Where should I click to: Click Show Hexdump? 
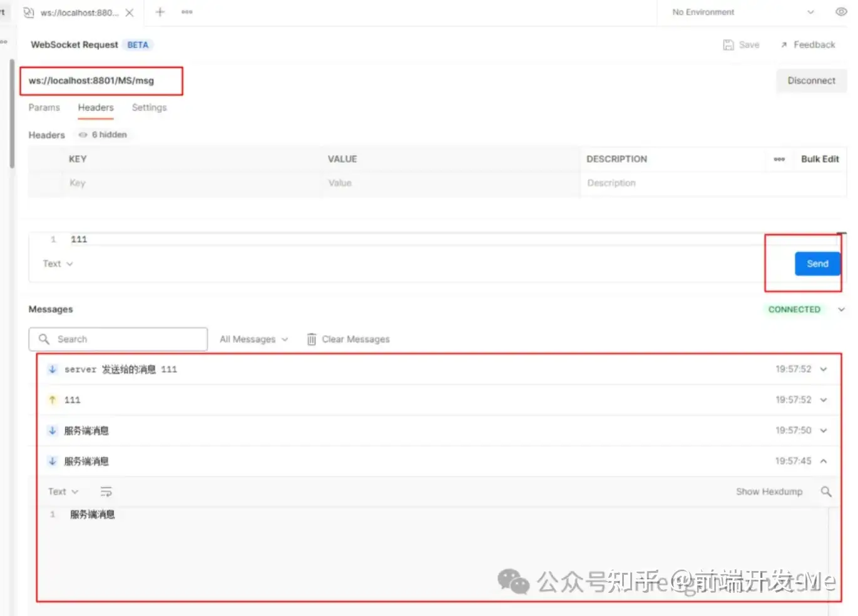tap(769, 492)
